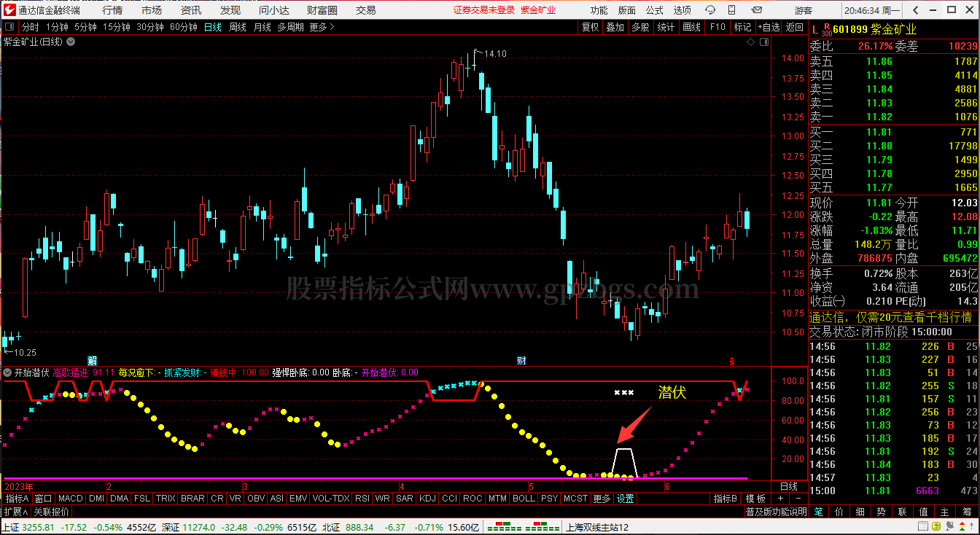This screenshot has height=535, width=980.
Task: Click the diamond icon at chart top right
Action: [x=750, y=42]
